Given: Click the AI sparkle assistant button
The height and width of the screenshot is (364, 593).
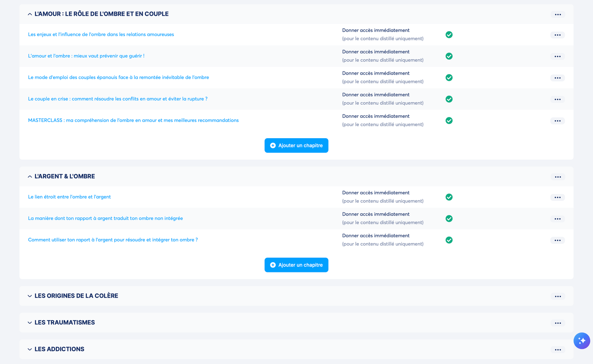Looking at the screenshot, I should (x=582, y=341).
